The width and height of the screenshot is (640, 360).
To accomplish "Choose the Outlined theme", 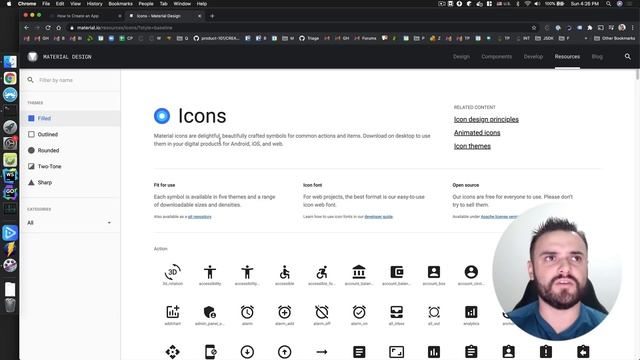I will click(x=70, y=134).
